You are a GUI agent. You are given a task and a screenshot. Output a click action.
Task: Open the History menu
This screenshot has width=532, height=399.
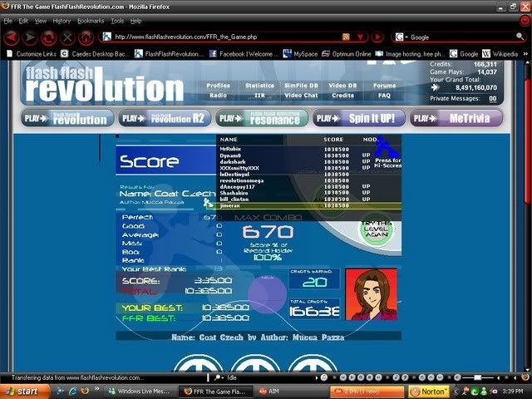tap(62, 20)
